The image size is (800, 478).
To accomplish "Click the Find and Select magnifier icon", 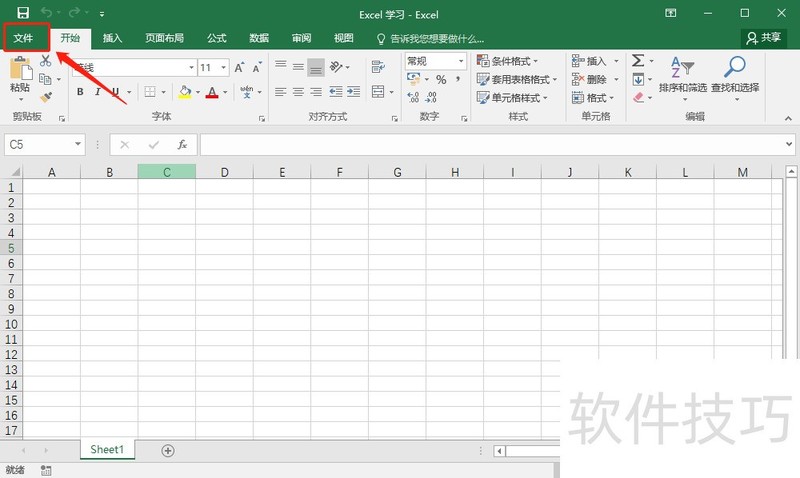I will 735,68.
